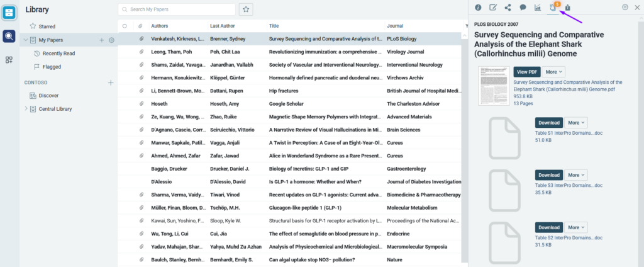Click the View PDF button
This screenshot has width=644, height=267.
coord(526,72)
